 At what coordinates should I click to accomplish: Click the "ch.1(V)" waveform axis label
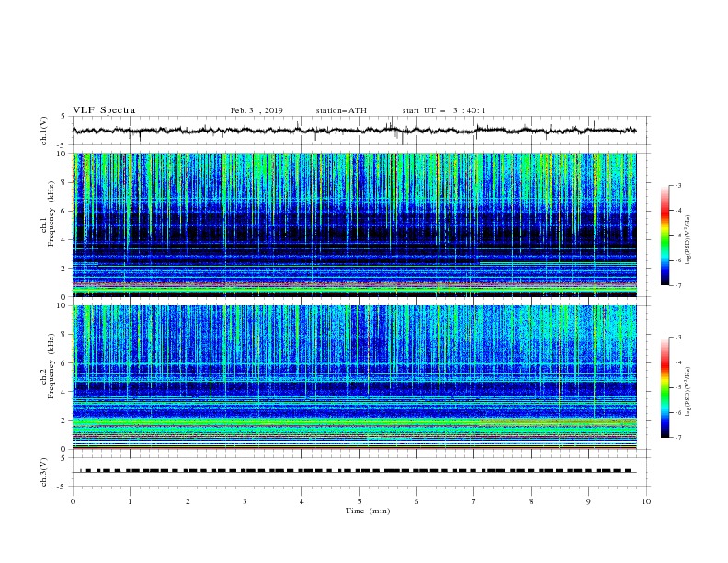(x=44, y=131)
